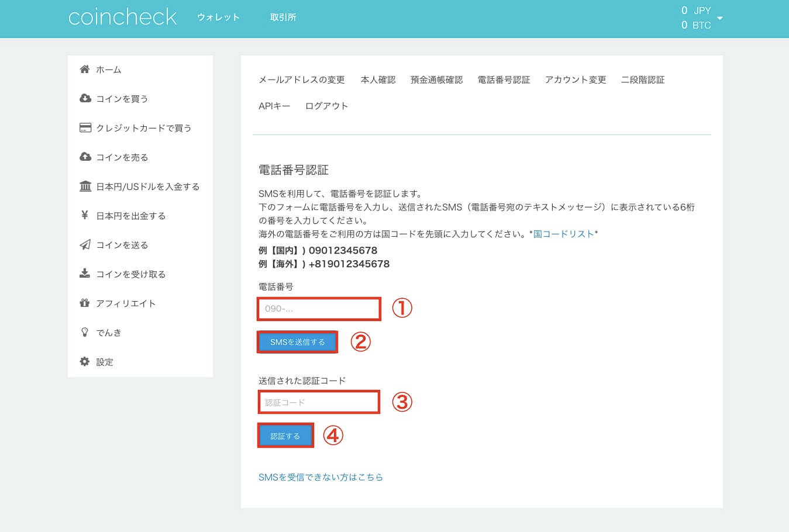Screen dimensions: 789x532
Task: Select ウォレット in the top navigation
Action: coord(218,18)
